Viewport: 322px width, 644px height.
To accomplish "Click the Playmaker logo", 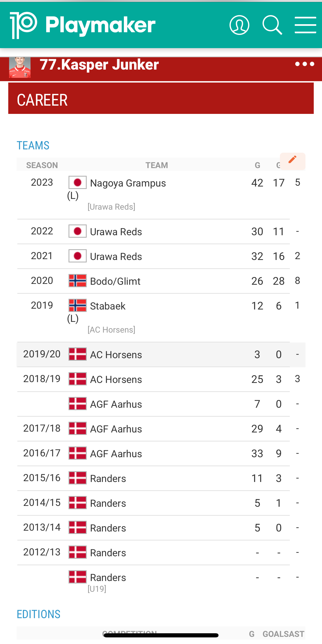I will tap(83, 25).
